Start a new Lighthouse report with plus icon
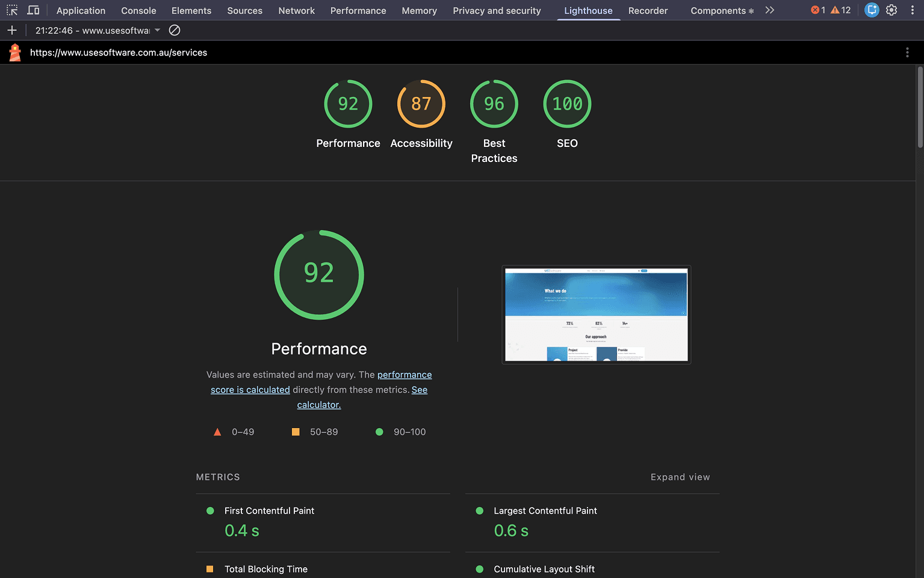924x578 pixels. pyautogui.click(x=11, y=30)
